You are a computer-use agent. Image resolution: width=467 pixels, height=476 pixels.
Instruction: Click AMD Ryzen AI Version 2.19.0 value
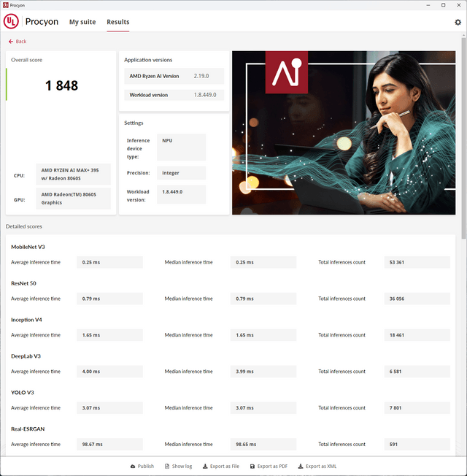click(x=201, y=76)
